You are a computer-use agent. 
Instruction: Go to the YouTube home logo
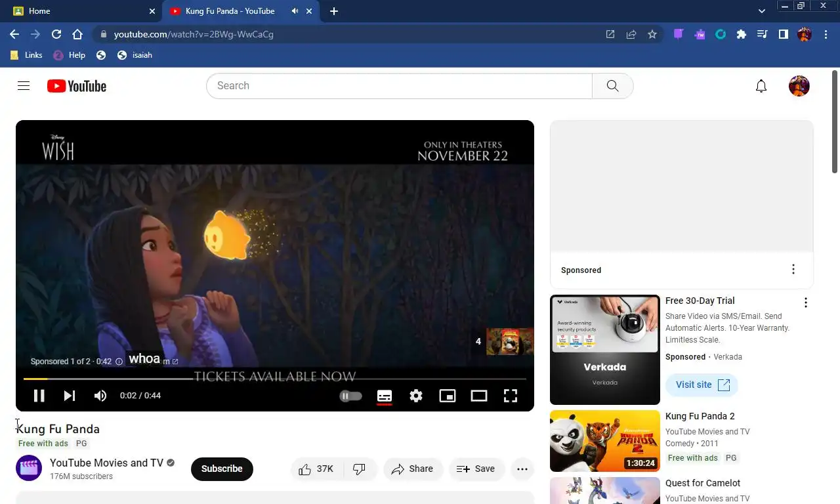(77, 86)
